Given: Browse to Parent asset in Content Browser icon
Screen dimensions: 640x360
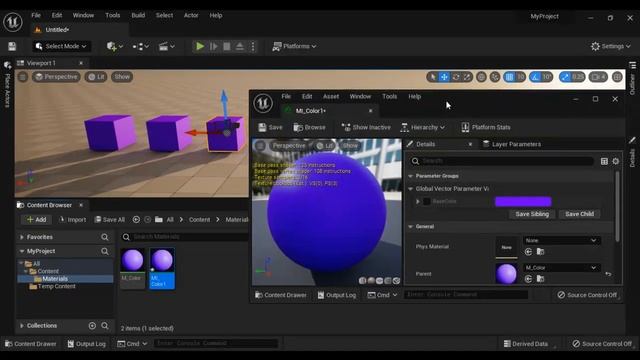Looking at the screenshot, I should (540, 278).
